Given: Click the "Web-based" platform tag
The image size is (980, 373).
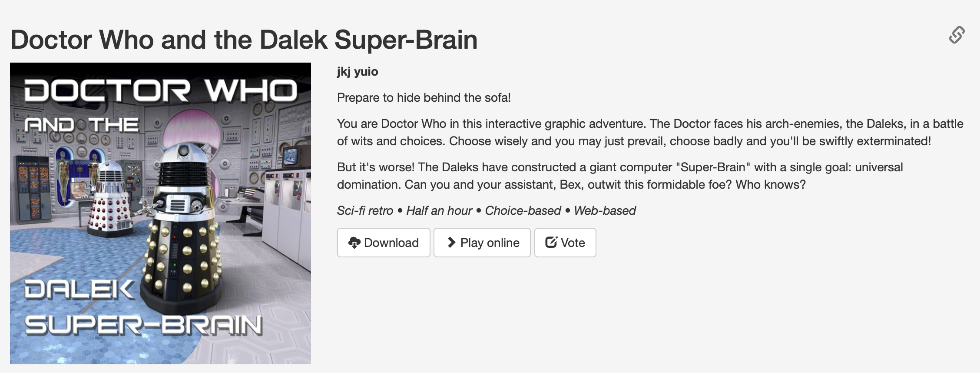Looking at the screenshot, I should (605, 211).
